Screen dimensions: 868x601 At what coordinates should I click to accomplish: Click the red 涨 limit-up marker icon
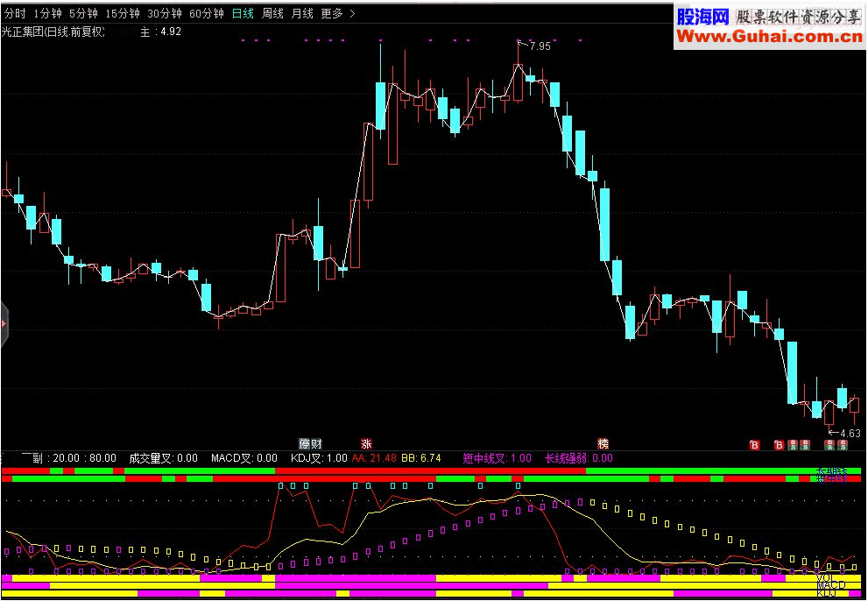pos(366,443)
